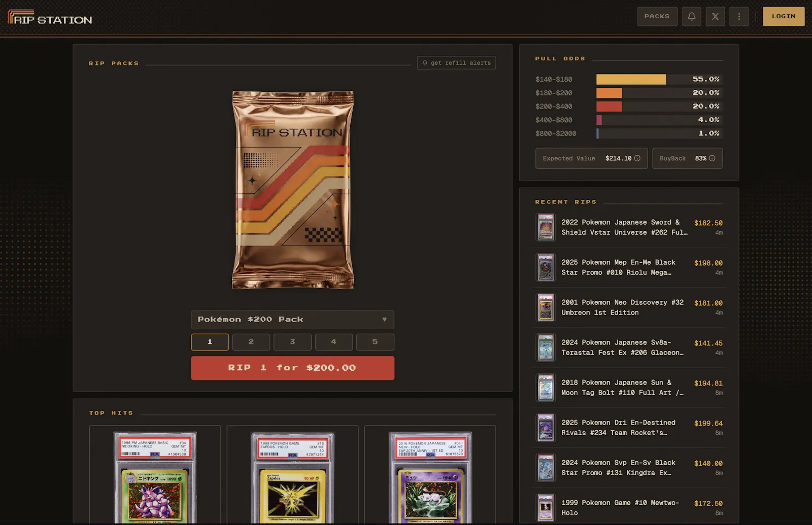Click the Rip Packs heading
The image size is (812, 525).
click(x=114, y=63)
